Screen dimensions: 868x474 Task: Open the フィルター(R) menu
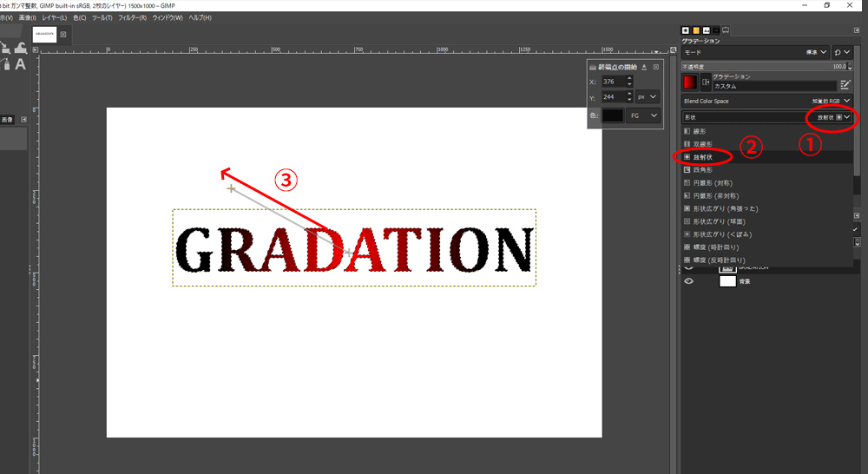click(x=132, y=17)
